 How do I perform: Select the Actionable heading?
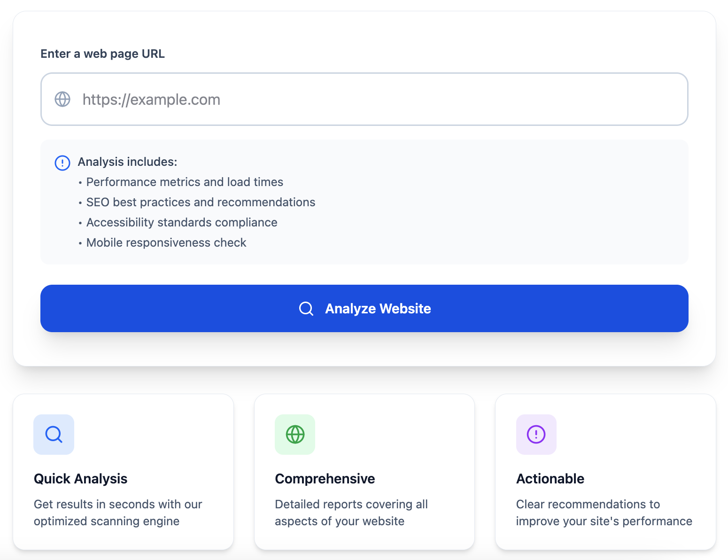point(550,479)
